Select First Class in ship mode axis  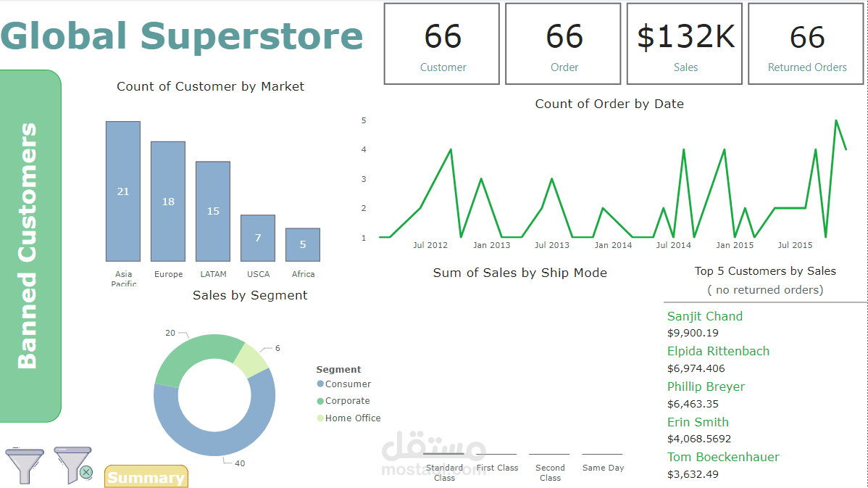click(497, 468)
